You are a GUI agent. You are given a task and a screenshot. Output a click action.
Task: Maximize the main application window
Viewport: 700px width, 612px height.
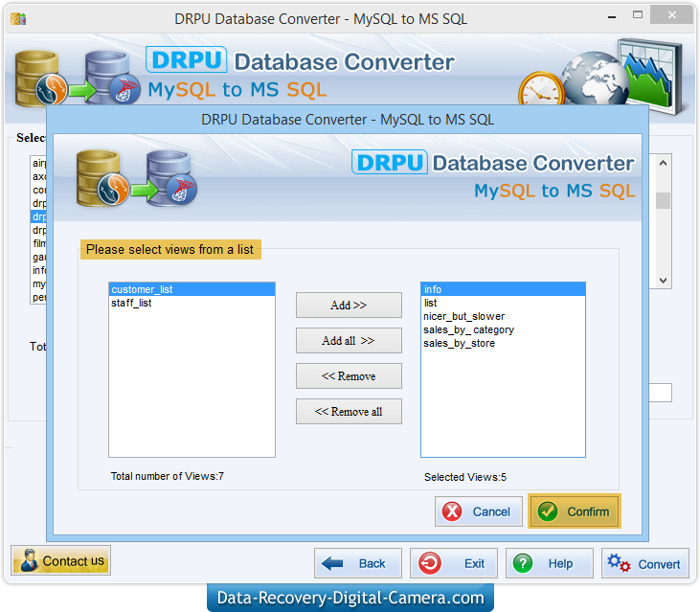click(x=638, y=14)
